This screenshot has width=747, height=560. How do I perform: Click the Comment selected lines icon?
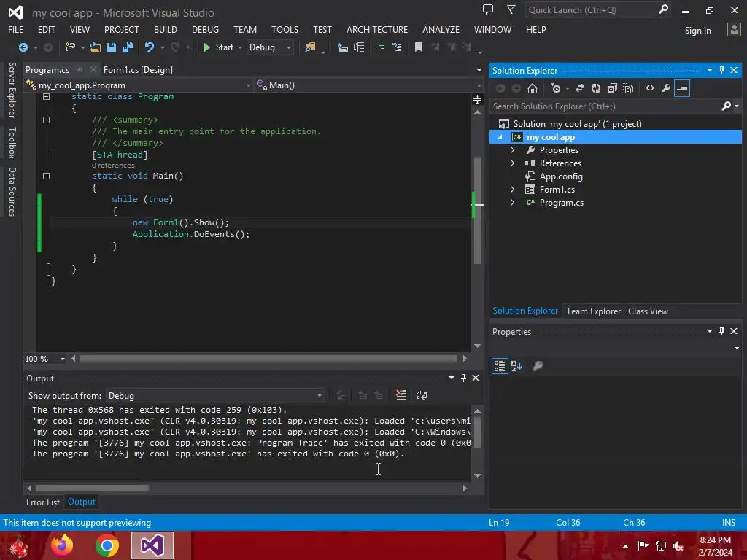point(381,47)
